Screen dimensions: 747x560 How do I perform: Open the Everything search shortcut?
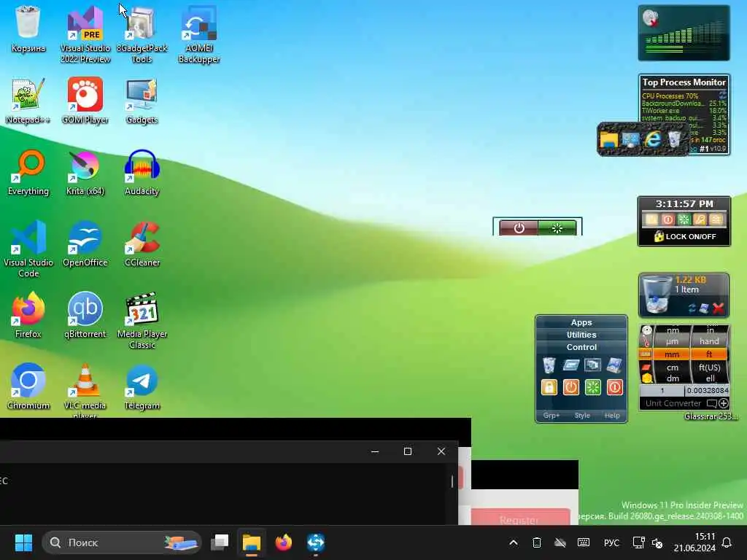[x=28, y=172]
